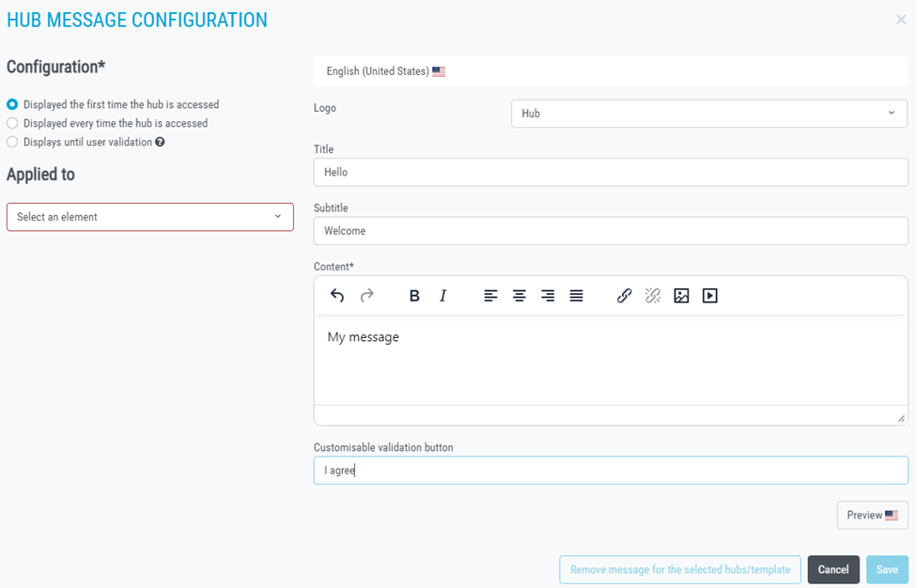Grab the content editor resize handle
Screen dimensions: 916x588
tap(901, 418)
